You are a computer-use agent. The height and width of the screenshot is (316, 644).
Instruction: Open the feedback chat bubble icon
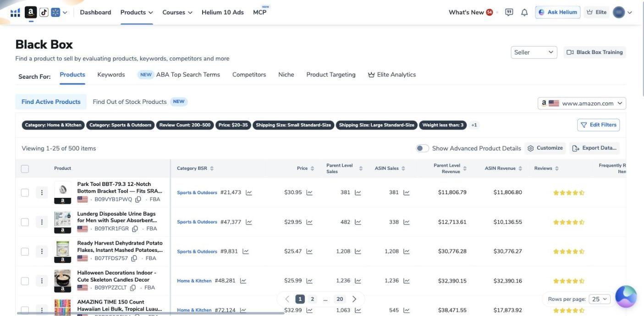(x=509, y=12)
